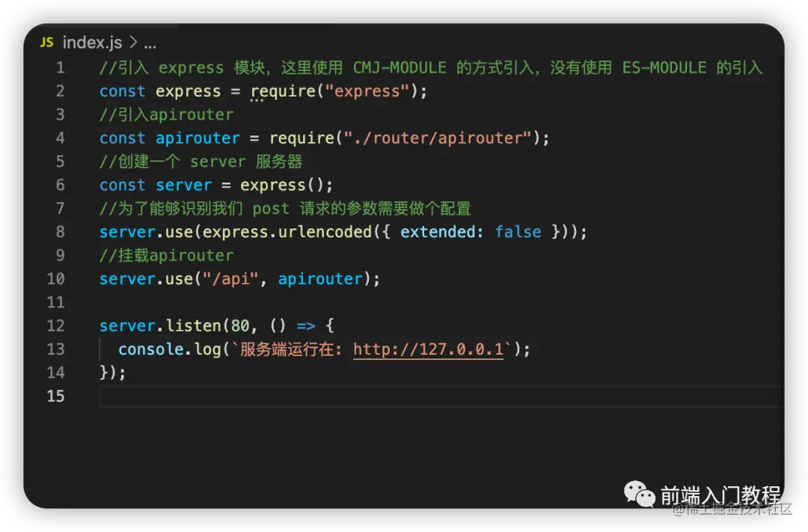The width and height of the screenshot is (808, 532).
Task: Place cursor in empty line 15
Action: tap(441, 397)
